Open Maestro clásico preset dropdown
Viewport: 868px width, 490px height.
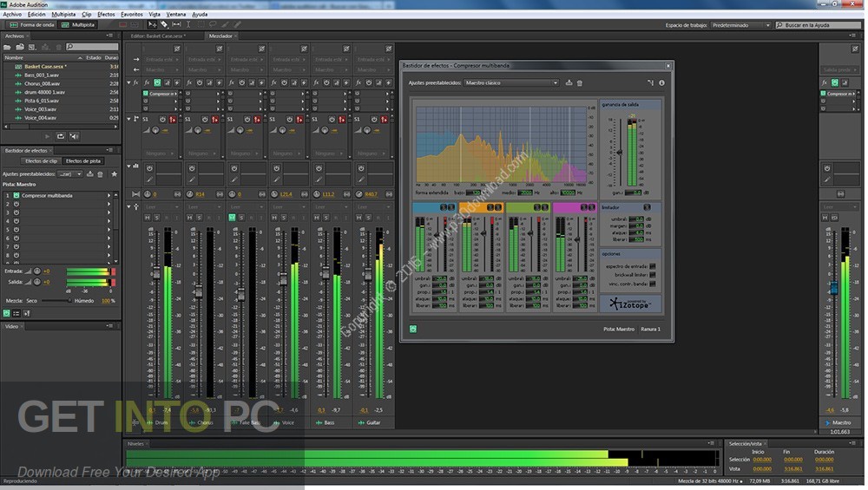click(511, 83)
